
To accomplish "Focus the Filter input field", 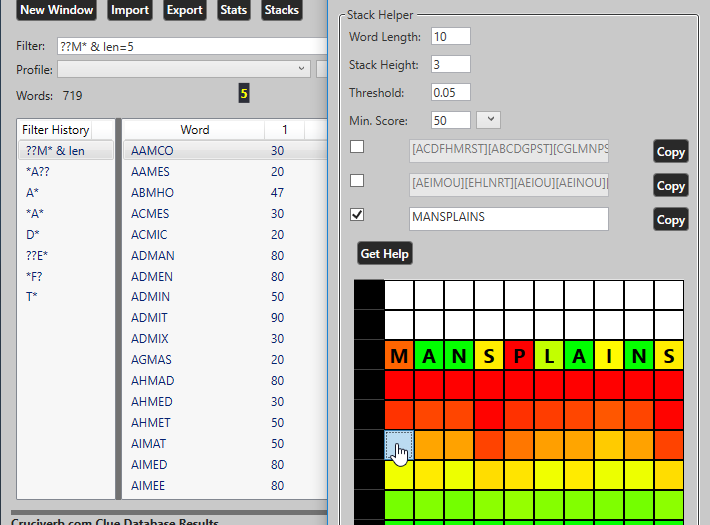I will (192, 46).
